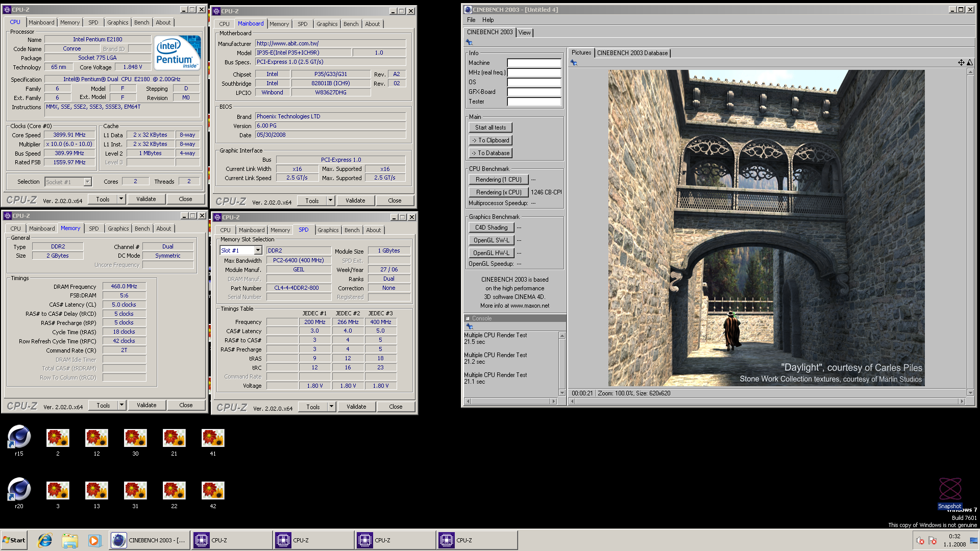Click the pin icon in Console panel
Viewport: 980px width, 551px height.
(469, 327)
